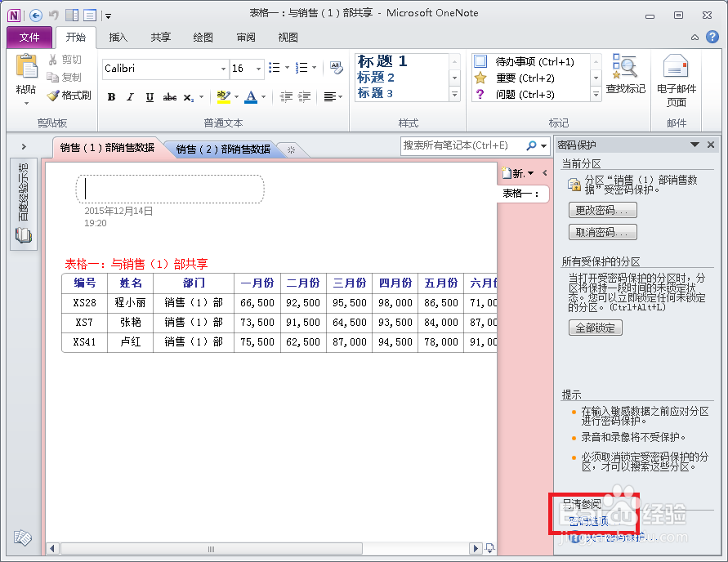The height and width of the screenshot is (562, 728).
Task: Select the Format Painter (格式刷) tool
Action: click(70, 95)
